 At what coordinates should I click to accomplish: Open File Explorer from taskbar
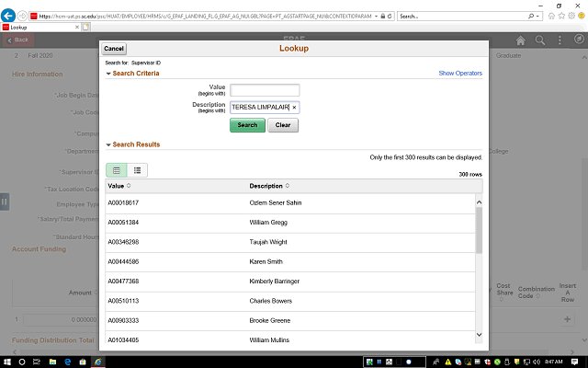[x=52, y=362]
